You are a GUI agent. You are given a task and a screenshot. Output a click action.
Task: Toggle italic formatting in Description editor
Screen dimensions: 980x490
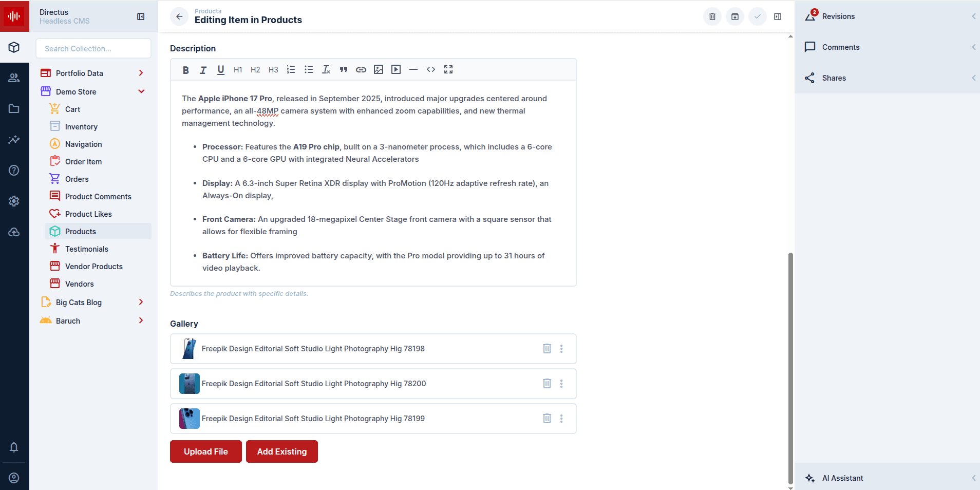click(x=203, y=70)
